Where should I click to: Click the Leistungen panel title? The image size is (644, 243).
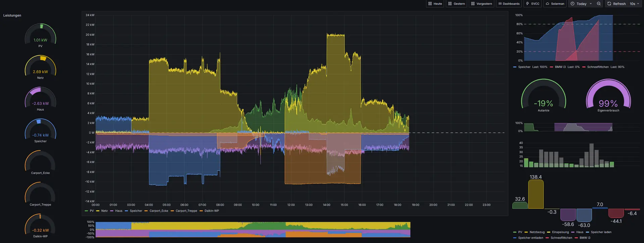point(12,15)
